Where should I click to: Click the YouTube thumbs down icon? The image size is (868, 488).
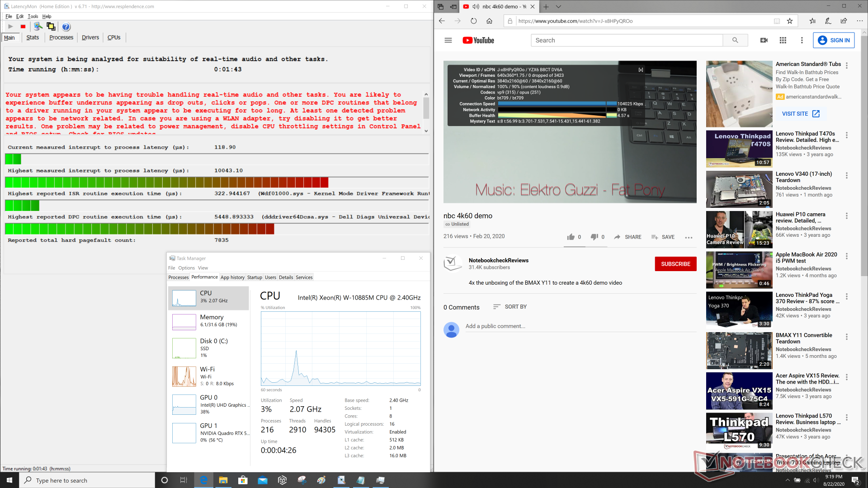tap(594, 237)
